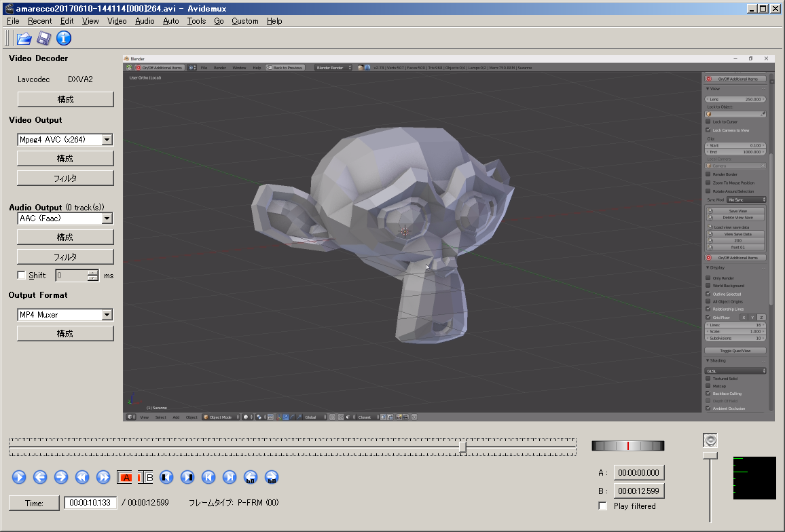Increase Shift value with stepper arrows
The height and width of the screenshot is (532, 785).
click(93, 273)
